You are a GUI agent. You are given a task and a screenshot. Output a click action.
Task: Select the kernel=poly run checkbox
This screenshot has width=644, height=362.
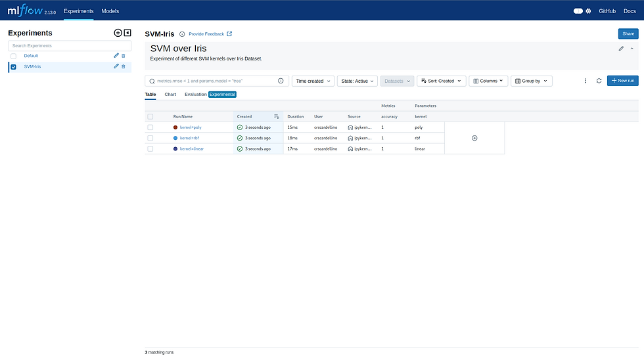pos(150,127)
